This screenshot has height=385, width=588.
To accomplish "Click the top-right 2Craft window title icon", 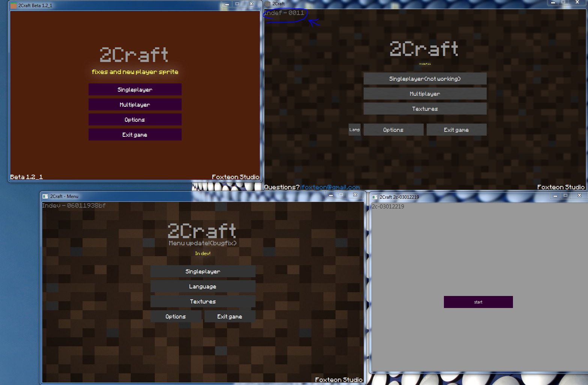I will click(268, 4).
